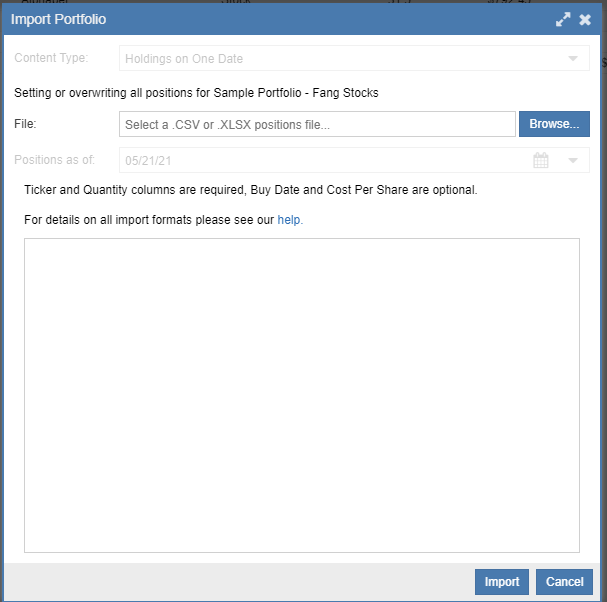The width and height of the screenshot is (607, 602).
Task: Click the "Content Type:" label
Action: 51,59
